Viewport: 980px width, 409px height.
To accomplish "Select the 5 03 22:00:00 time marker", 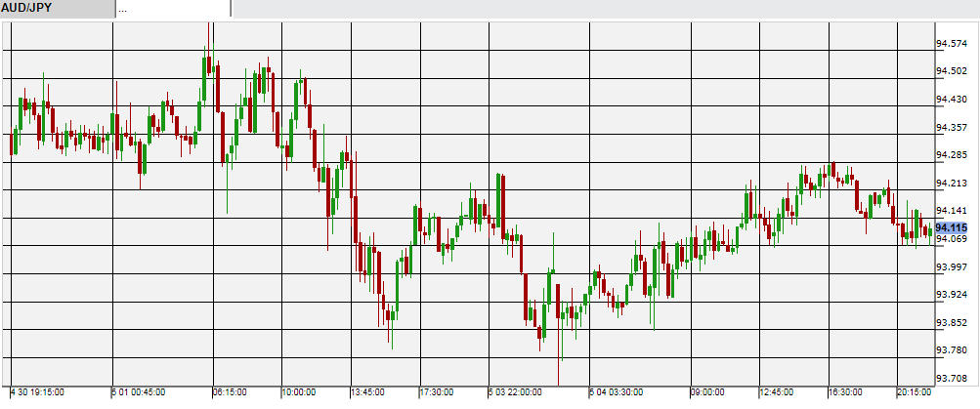I will [x=515, y=392].
